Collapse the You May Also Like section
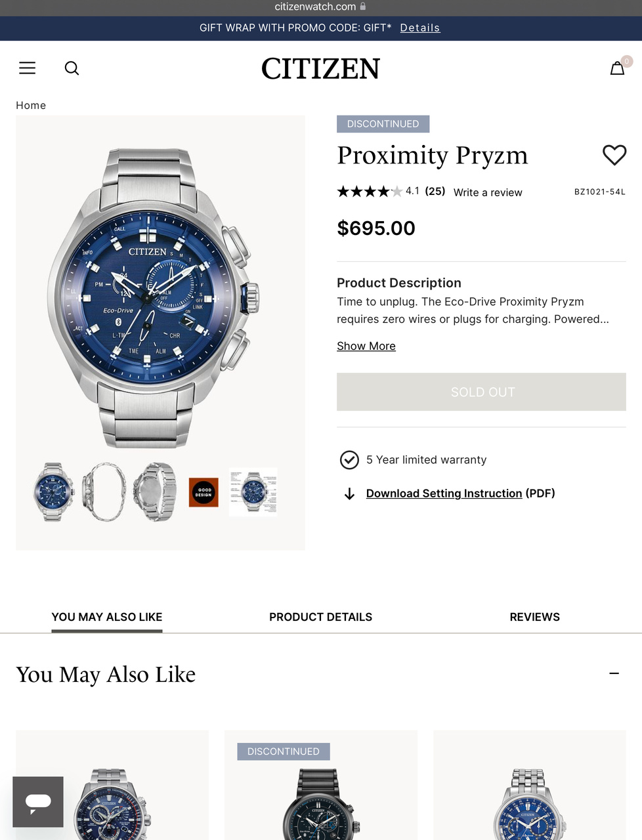 [x=614, y=673]
